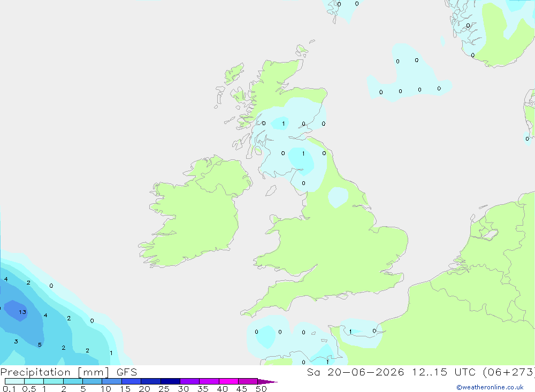This screenshot has width=535, height=392.
Task: Select the 35–40 mm violet legend swatch
Action: point(209,381)
